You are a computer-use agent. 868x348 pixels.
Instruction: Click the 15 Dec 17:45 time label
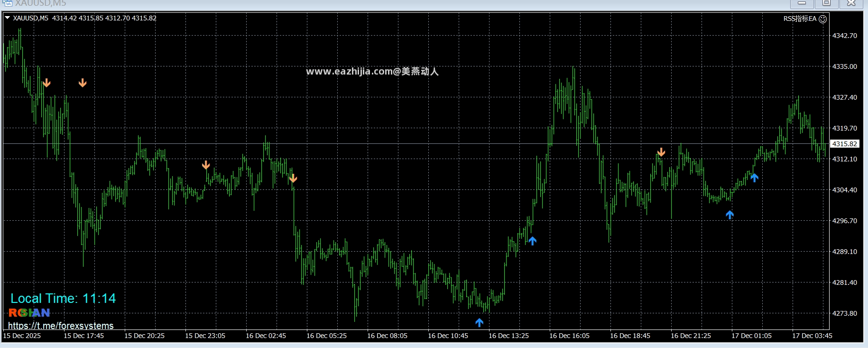(x=83, y=336)
